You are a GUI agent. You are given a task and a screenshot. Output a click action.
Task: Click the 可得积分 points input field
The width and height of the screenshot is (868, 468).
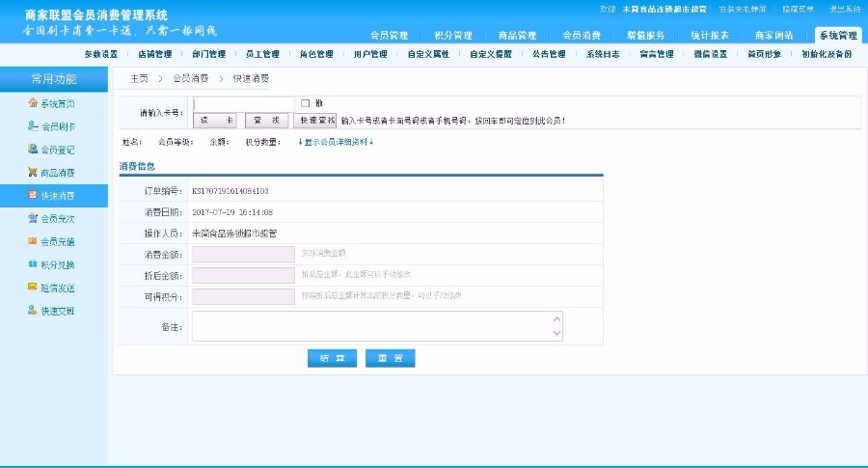click(244, 296)
